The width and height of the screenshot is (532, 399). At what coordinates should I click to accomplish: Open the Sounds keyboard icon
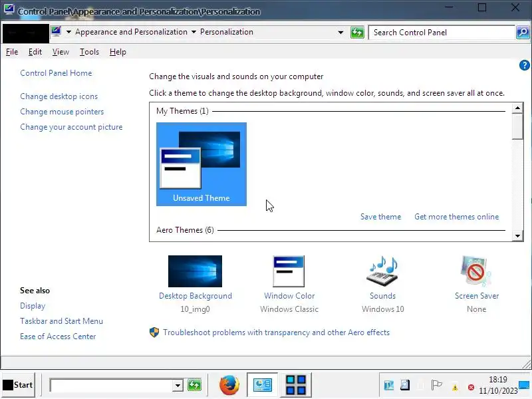[x=382, y=271]
